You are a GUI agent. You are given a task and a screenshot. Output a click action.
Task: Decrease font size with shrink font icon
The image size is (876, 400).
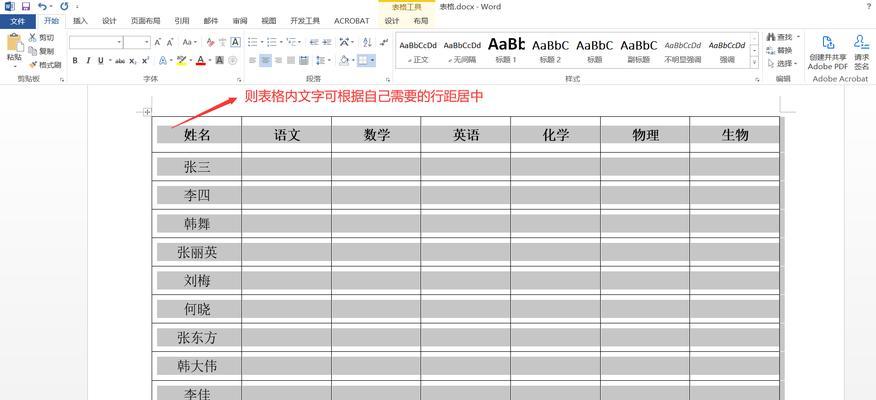170,42
